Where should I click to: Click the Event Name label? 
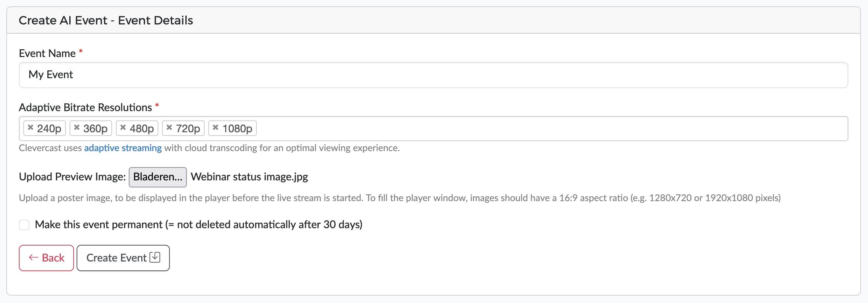pyautogui.click(x=47, y=53)
